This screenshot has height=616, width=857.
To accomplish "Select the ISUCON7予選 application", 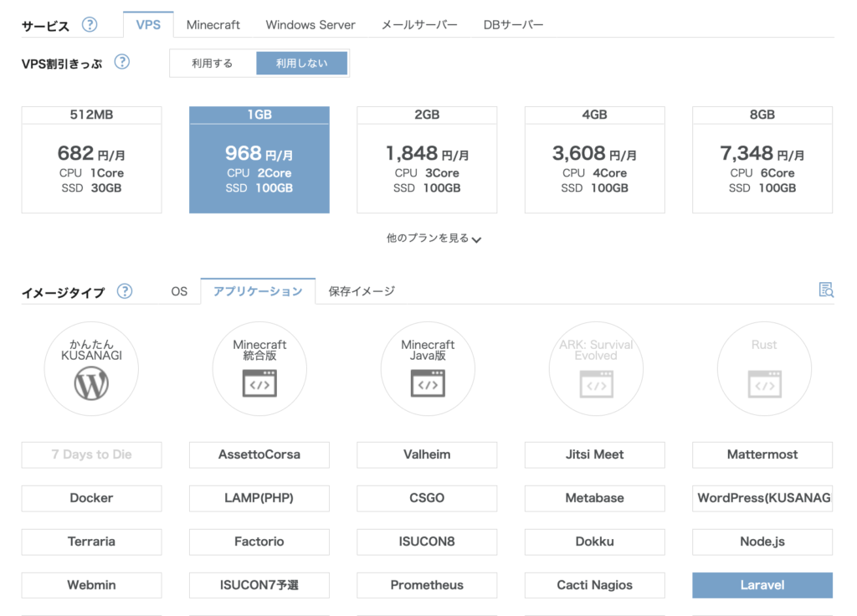I will pyautogui.click(x=259, y=585).
